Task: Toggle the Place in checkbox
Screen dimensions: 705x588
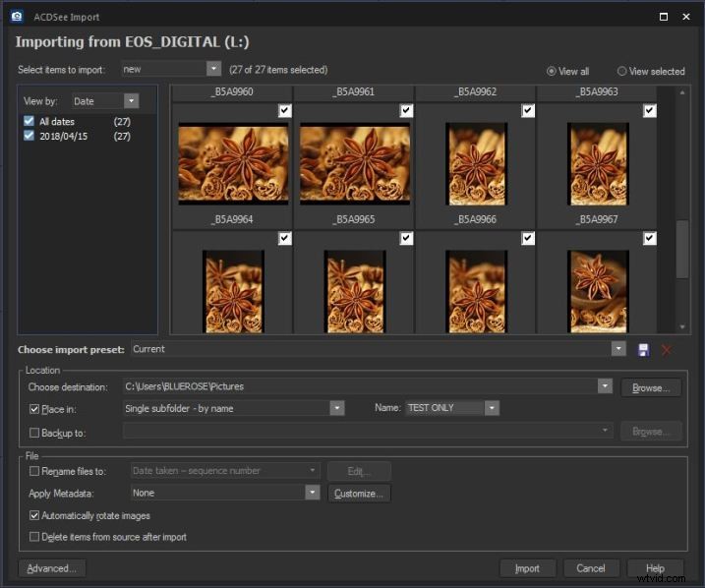Action: [x=34, y=409]
